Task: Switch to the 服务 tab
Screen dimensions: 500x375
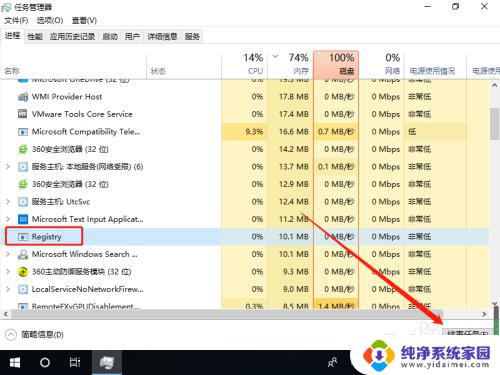Action: [x=192, y=36]
